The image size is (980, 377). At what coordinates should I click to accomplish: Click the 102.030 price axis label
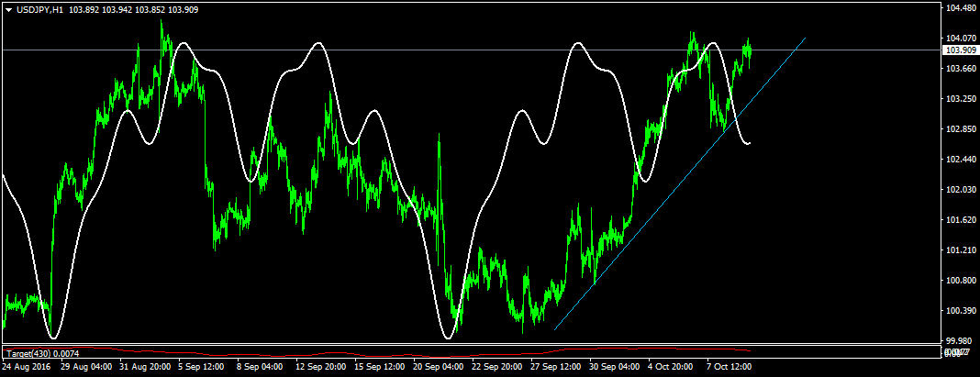[x=958, y=190]
